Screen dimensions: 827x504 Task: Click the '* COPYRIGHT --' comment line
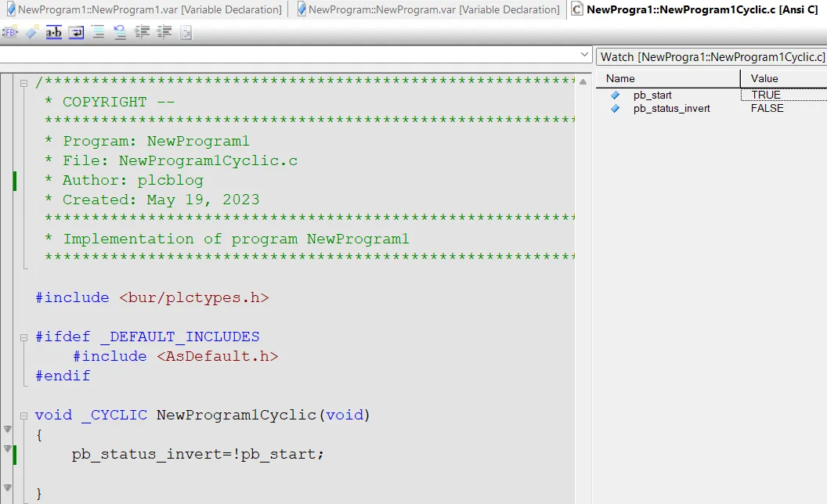(110, 102)
